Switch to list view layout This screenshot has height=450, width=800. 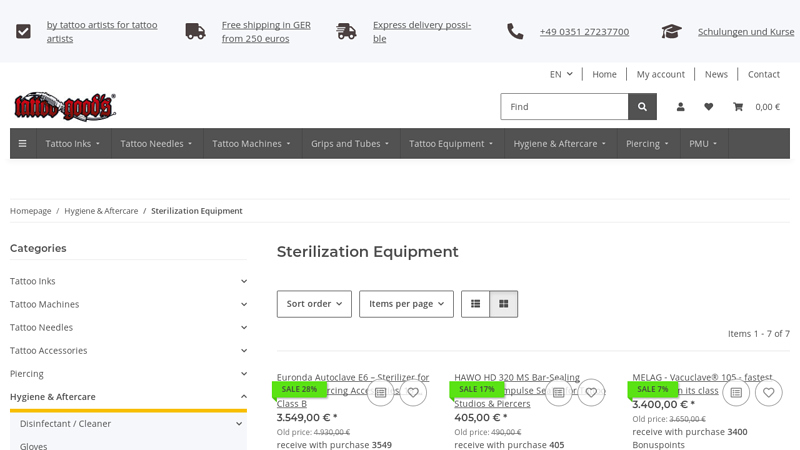pyautogui.click(x=476, y=304)
